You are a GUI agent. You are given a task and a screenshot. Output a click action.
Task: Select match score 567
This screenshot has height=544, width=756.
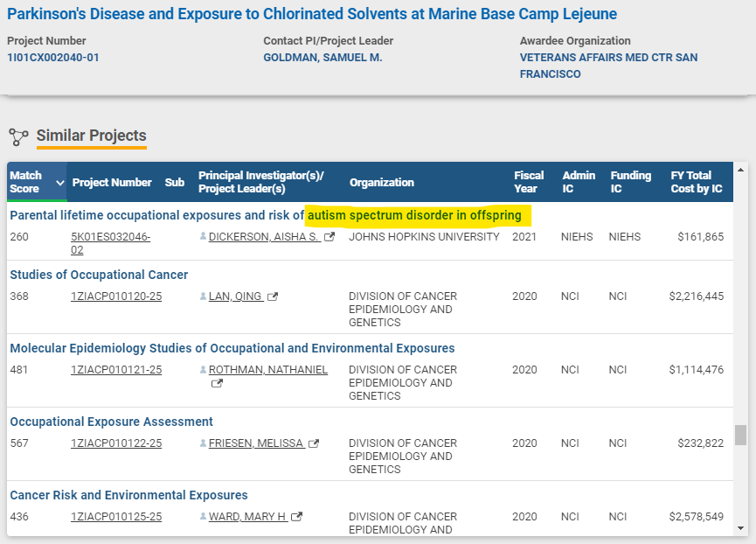pyautogui.click(x=19, y=443)
